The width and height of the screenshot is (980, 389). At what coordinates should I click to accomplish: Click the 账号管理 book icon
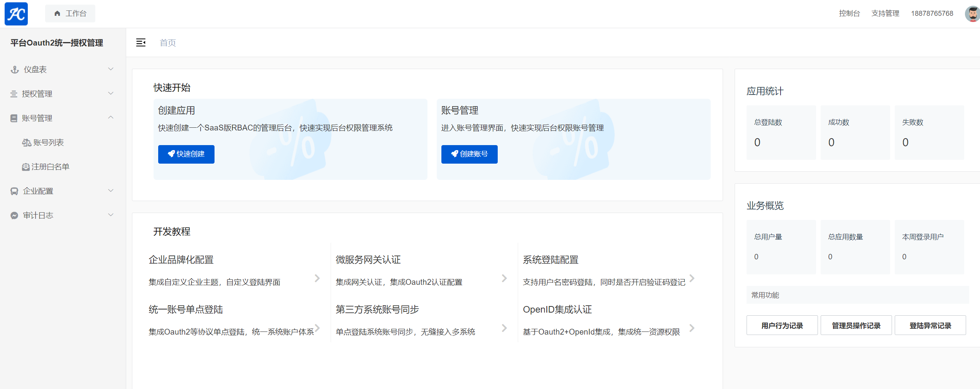(14, 118)
